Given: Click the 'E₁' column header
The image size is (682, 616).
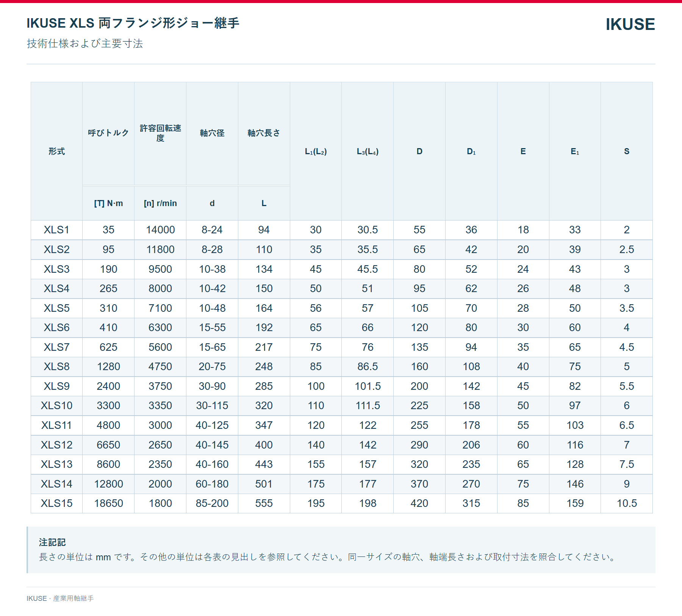Looking at the screenshot, I should 575,151.
